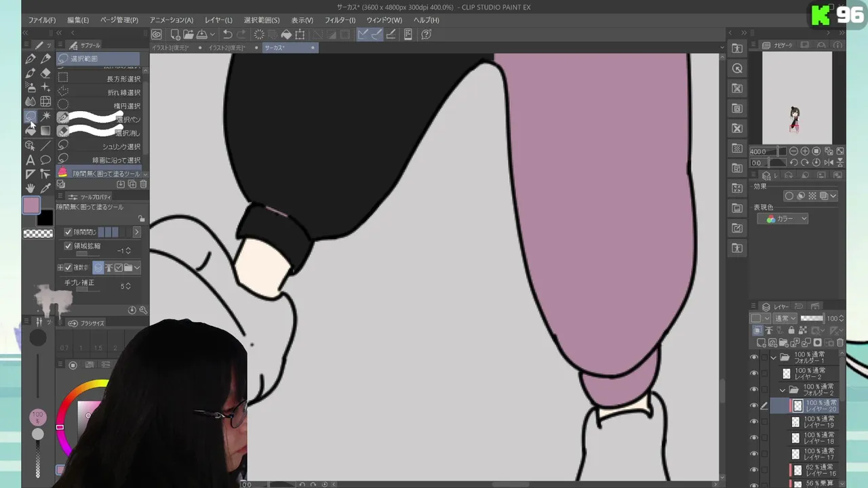Toggle the 領域拡縮 checkbox

68,246
